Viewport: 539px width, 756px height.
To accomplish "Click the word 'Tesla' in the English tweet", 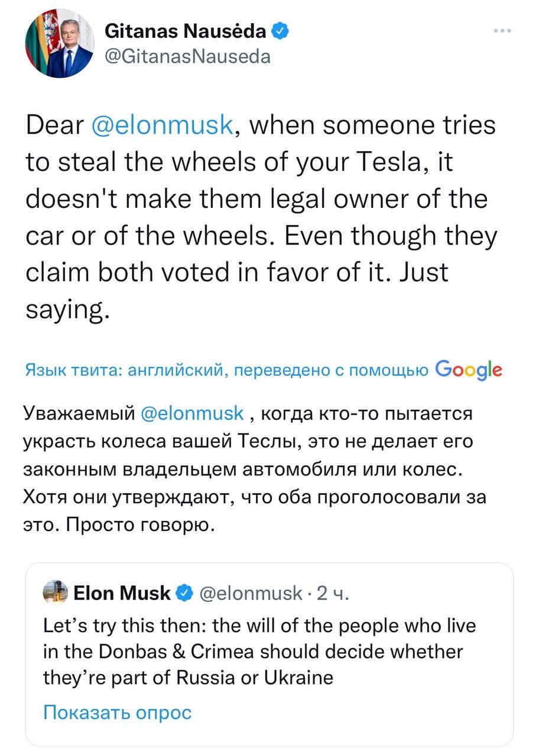I will 371,162.
